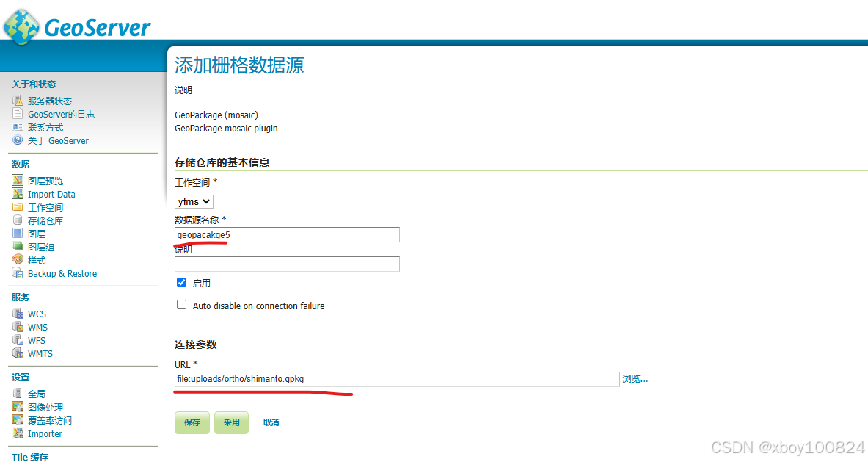Click the empty 说明 description field

[287, 264]
